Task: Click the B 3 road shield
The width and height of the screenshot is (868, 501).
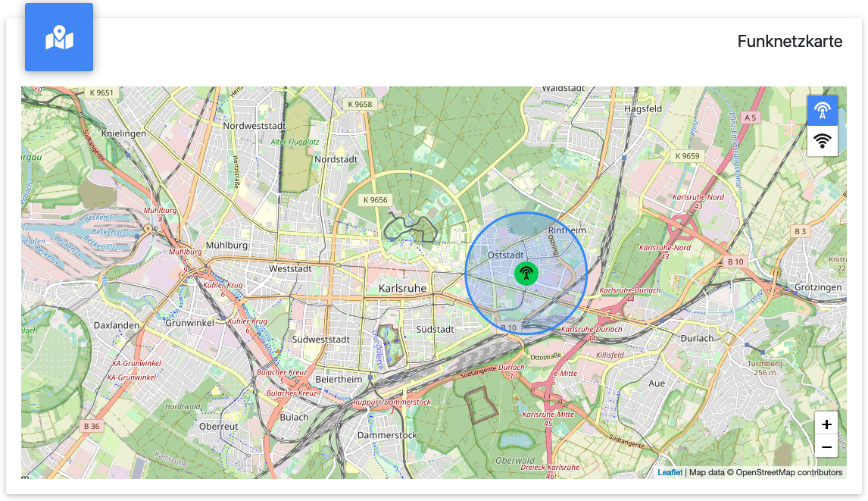Action: tap(799, 230)
